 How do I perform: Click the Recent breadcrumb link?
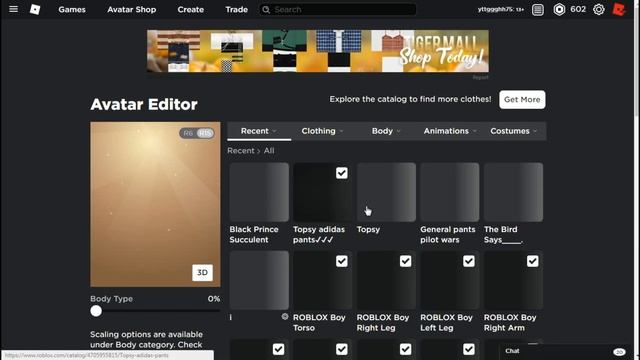click(240, 151)
